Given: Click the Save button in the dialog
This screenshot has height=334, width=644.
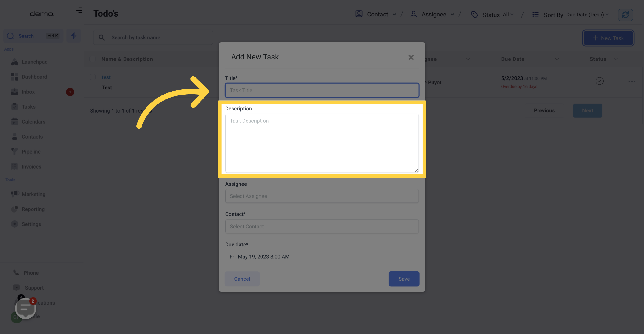Looking at the screenshot, I should tap(404, 279).
